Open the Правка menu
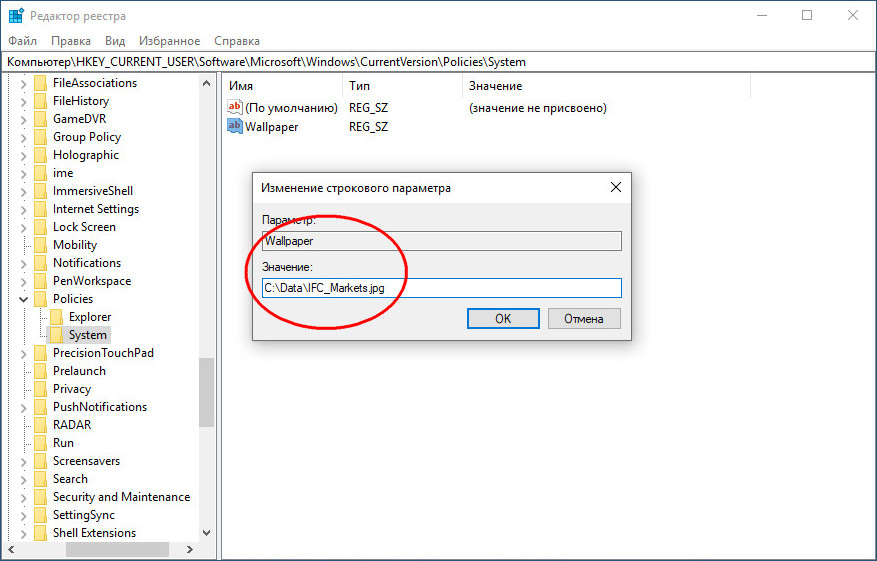Screen dimensions: 877x561 click(x=70, y=41)
